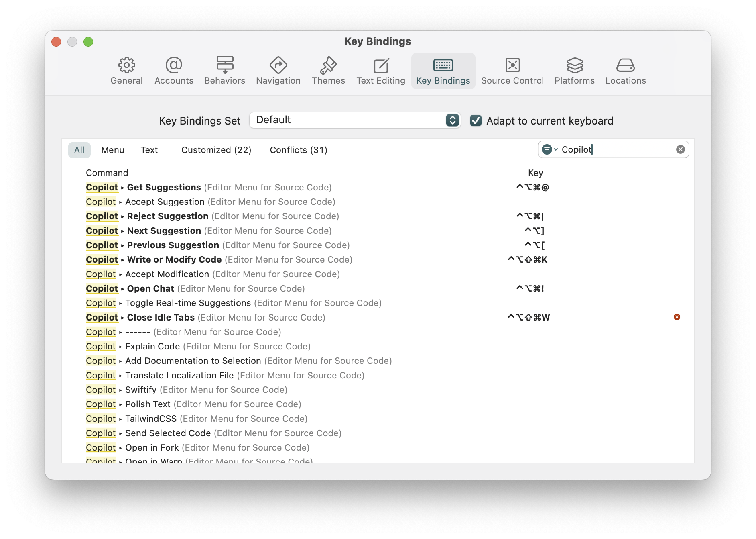Open the General preferences icon
The width and height of the screenshot is (756, 539).
click(x=127, y=71)
